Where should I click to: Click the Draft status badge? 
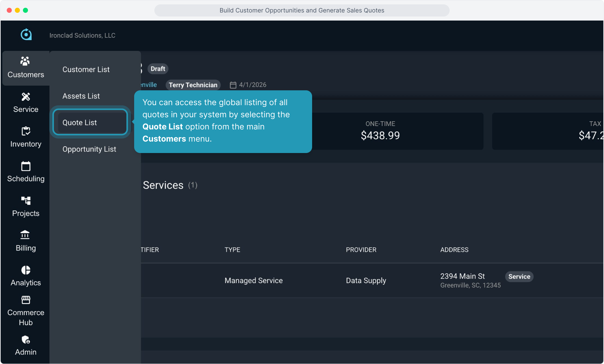pos(158,69)
